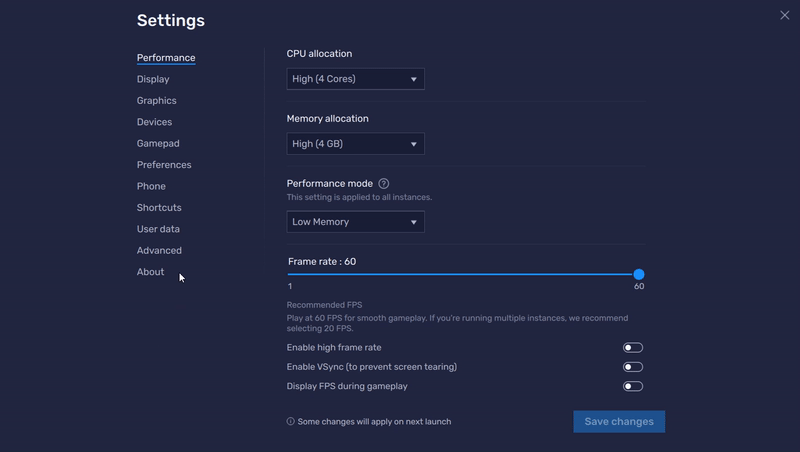The height and width of the screenshot is (452, 800).
Task: Open the About section
Action: click(x=150, y=272)
